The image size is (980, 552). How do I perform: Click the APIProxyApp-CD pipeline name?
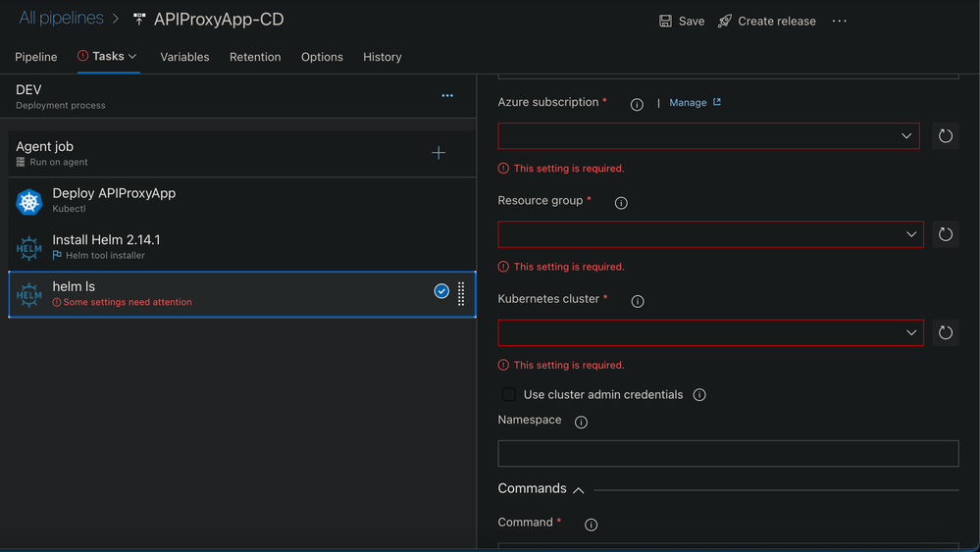[219, 20]
